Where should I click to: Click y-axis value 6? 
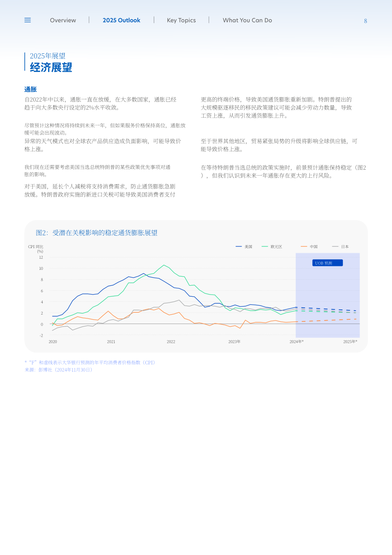[x=42, y=291]
